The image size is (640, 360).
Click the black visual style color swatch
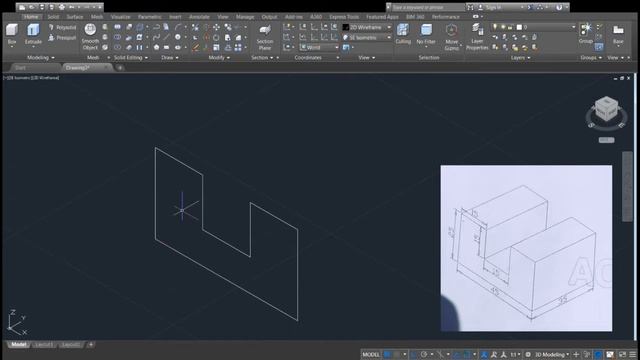pyautogui.click(x=345, y=27)
